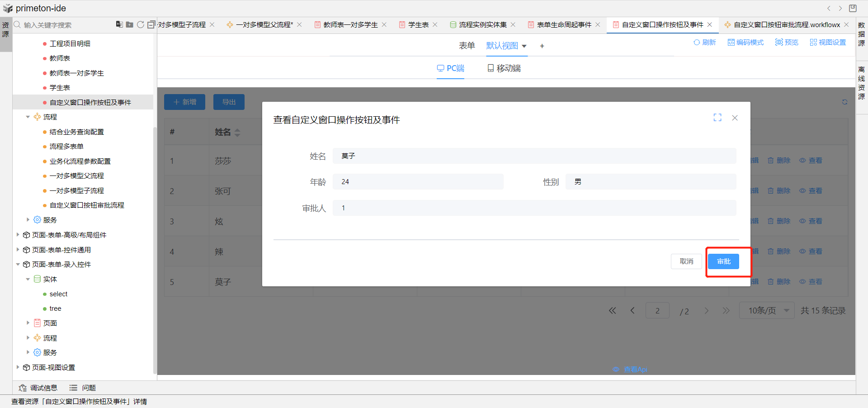Click the table reload icon at top right
The height and width of the screenshot is (408, 868).
(844, 102)
